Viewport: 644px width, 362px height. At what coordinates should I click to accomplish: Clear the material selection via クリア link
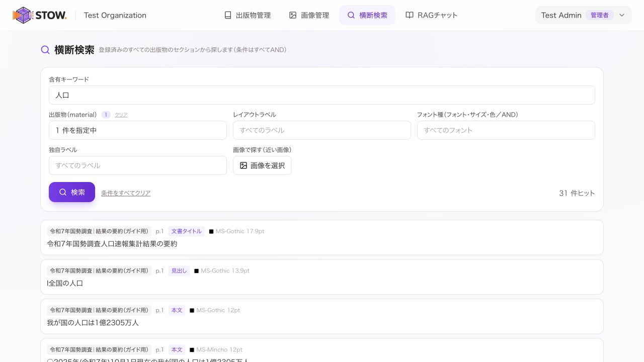tap(121, 115)
